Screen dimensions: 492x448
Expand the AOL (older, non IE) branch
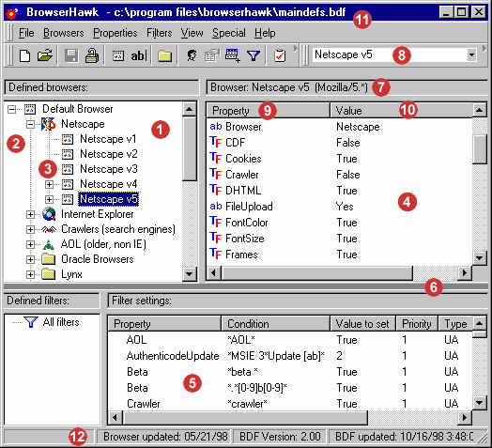(x=30, y=244)
